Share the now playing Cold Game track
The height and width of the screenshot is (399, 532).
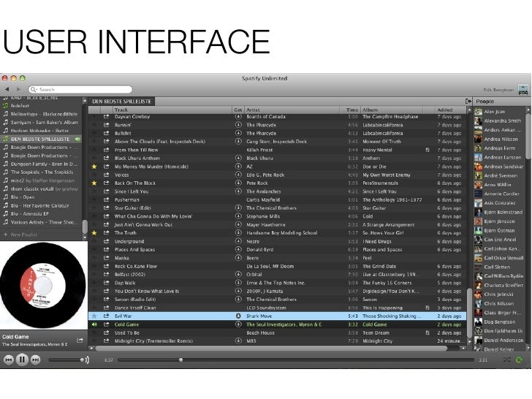click(80, 341)
